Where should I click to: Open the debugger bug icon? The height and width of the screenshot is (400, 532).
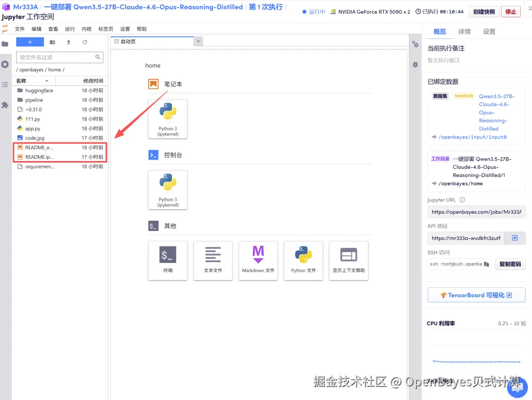(415, 64)
